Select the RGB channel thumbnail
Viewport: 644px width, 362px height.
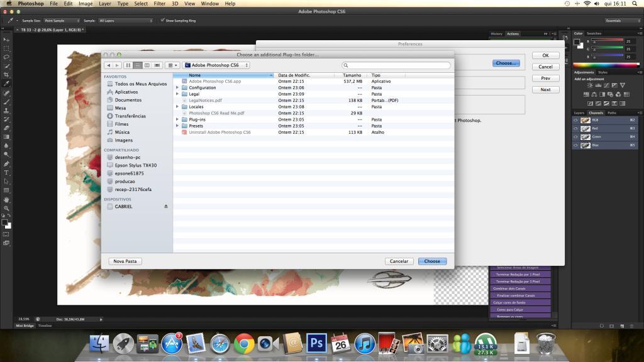pos(586,120)
